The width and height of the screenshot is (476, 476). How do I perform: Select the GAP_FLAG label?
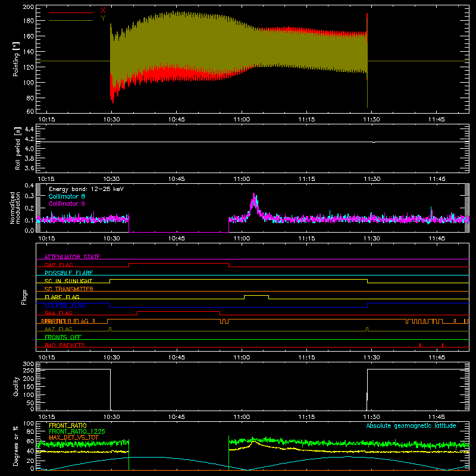(x=58, y=265)
